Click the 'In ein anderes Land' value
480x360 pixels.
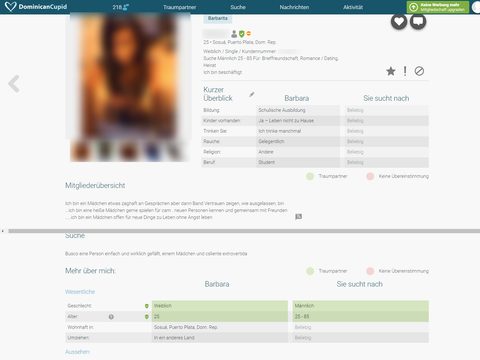point(174,338)
